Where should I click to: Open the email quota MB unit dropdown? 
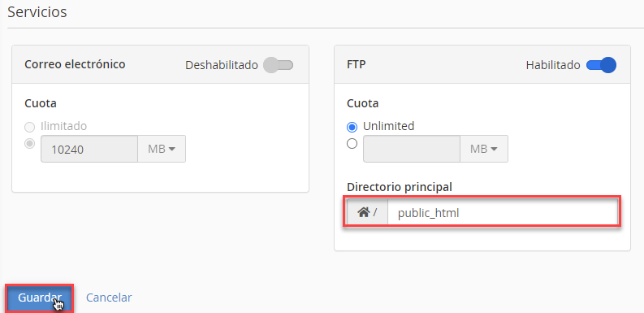(162, 149)
